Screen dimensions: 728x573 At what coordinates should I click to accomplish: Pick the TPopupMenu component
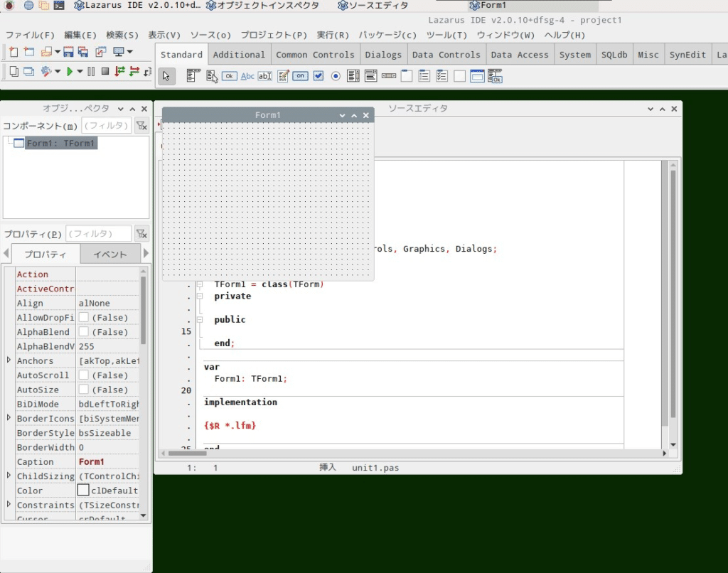point(212,76)
